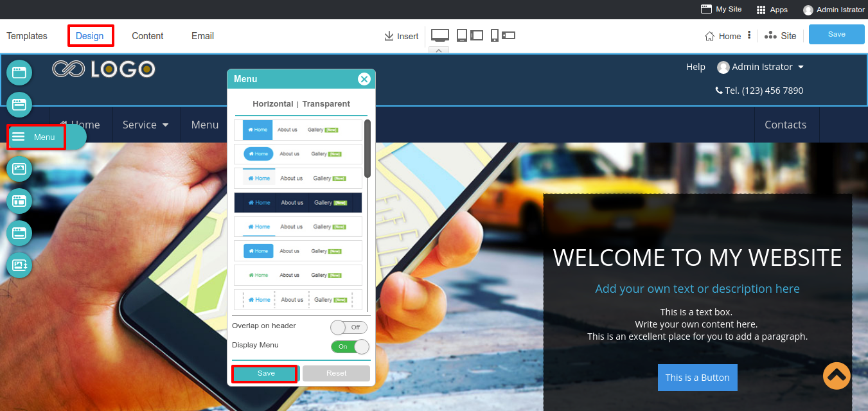Click the Admin Istrator avatar in top bar

808,10
